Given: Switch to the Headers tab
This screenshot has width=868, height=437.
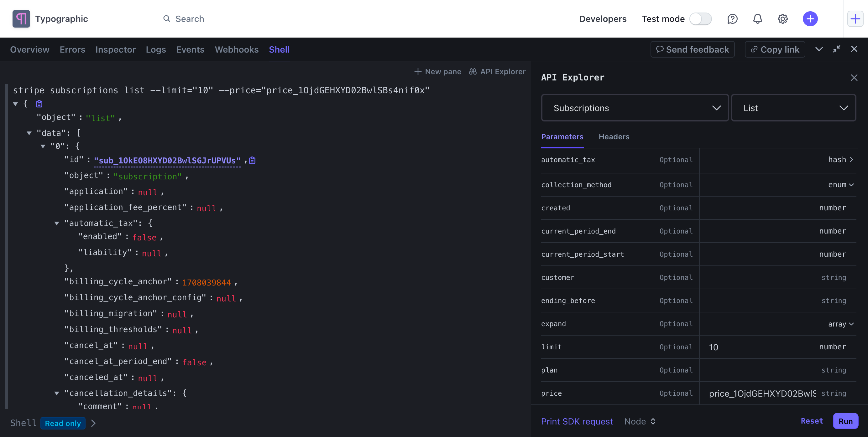Looking at the screenshot, I should (614, 137).
